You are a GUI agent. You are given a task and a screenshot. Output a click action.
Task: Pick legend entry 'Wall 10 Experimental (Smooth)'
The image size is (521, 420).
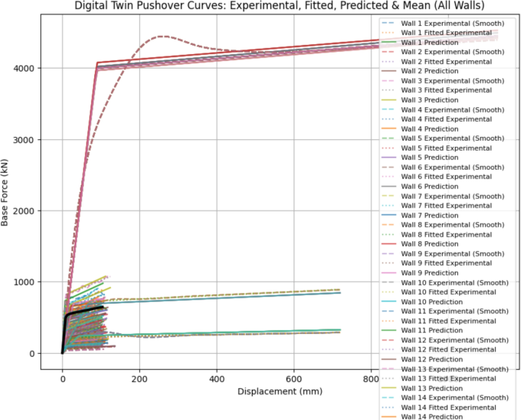pyautogui.click(x=445, y=282)
